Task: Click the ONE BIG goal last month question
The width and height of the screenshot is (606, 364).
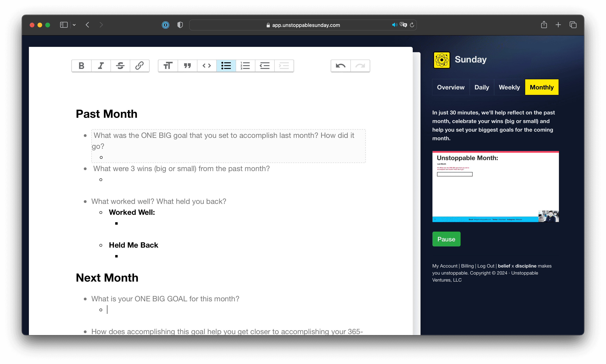Action: click(223, 141)
